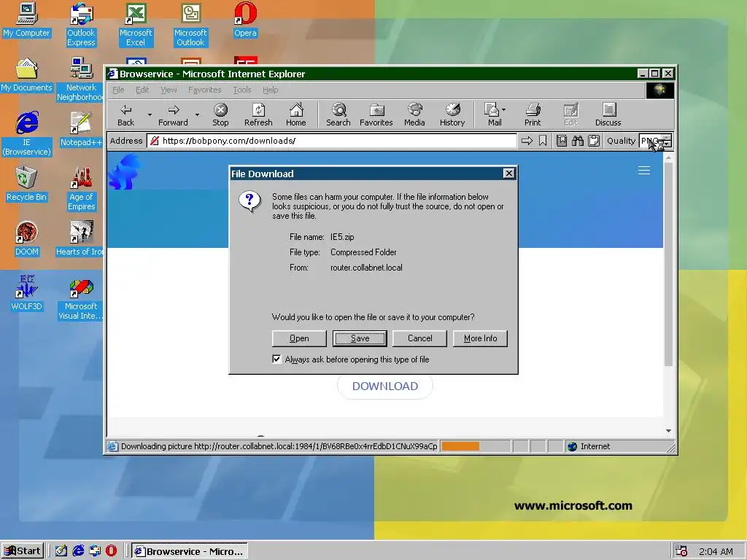Click Open in File Download dialog
Viewport: 747px width, 560px height.
pos(299,338)
